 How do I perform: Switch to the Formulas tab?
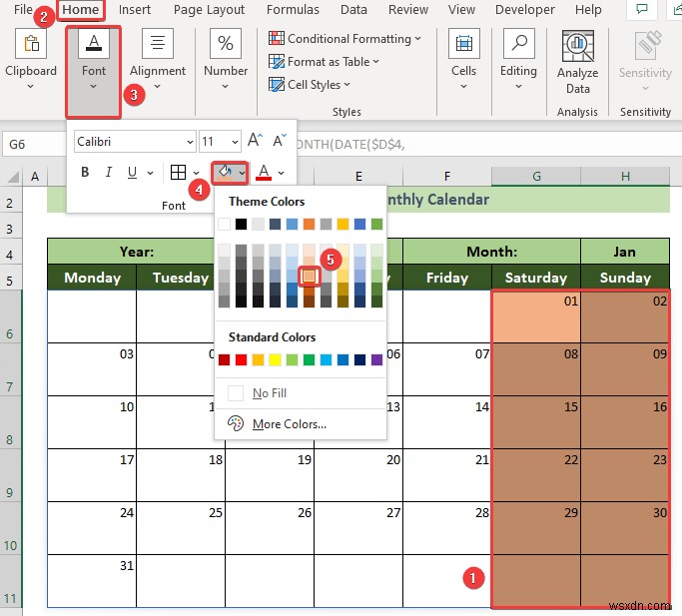pyautogui.click(x=293, y=10)
